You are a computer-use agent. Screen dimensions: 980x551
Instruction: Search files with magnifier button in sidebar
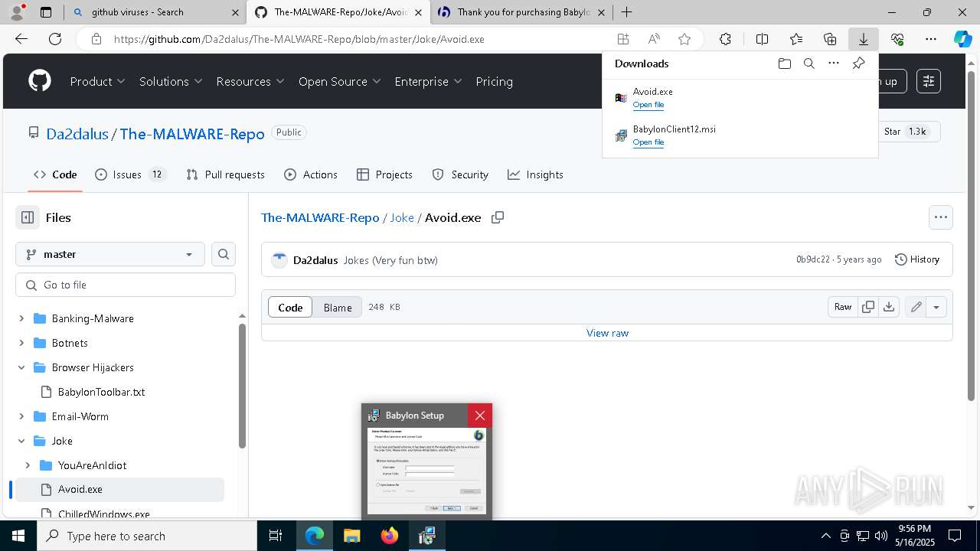(x=224, y=254)
